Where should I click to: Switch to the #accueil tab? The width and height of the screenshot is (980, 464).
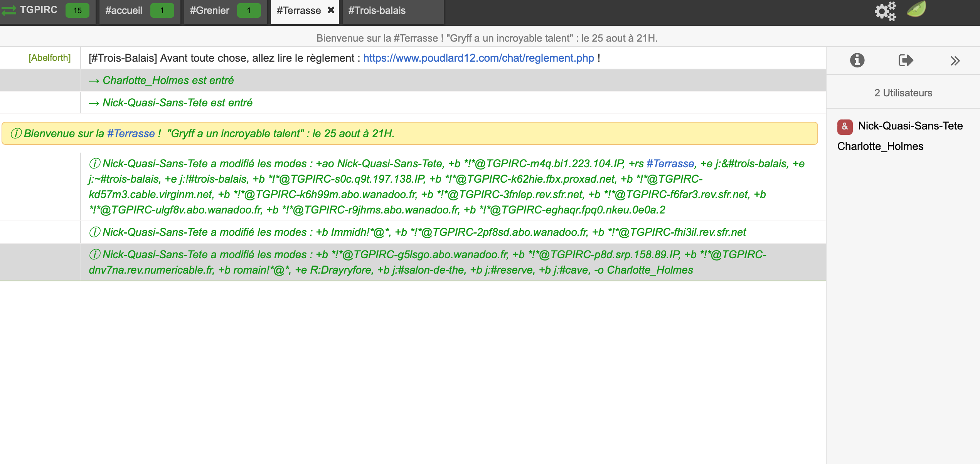124,10
